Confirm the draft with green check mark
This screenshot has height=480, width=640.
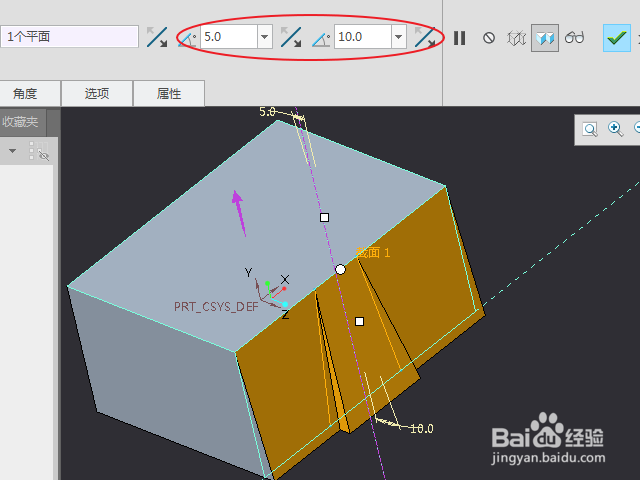tap(617, 38)
